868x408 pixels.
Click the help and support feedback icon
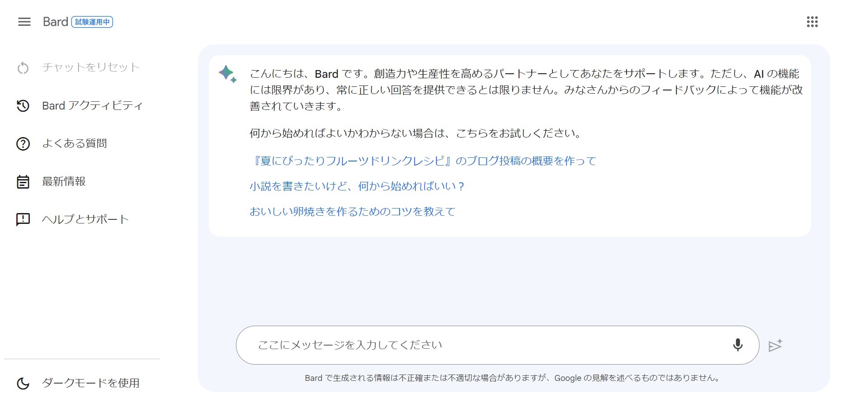(x=23, y=220)
